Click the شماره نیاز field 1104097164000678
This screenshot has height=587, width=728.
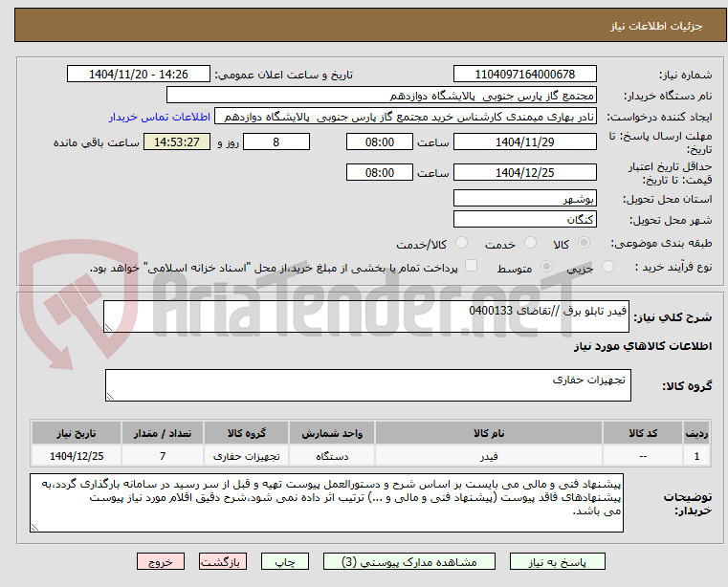coord(524,75)
